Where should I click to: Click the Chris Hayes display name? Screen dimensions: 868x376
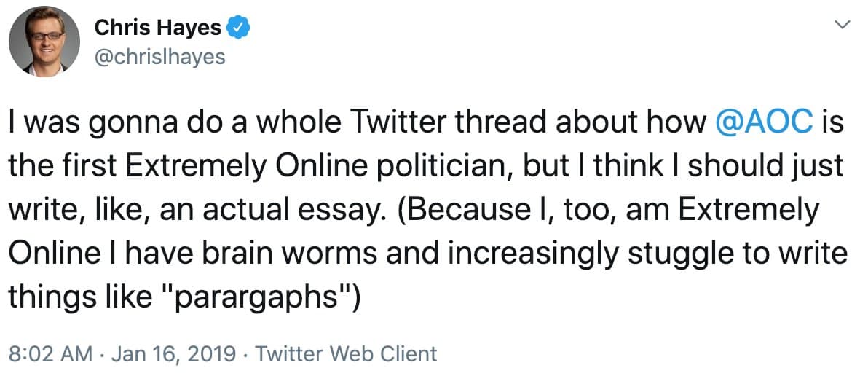pos(157,28)
